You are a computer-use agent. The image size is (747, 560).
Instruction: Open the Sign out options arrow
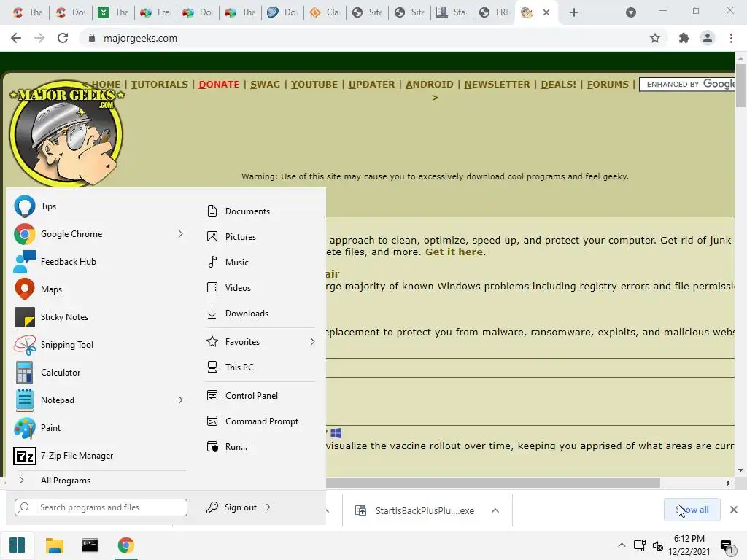tap(268, 507)
